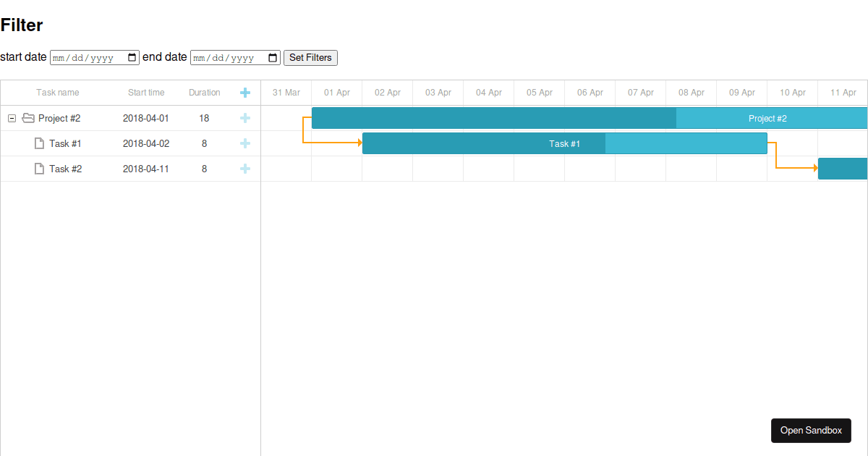
Task: Click the add-task plus icon in grid header
Action: click(x=245, y=93)
